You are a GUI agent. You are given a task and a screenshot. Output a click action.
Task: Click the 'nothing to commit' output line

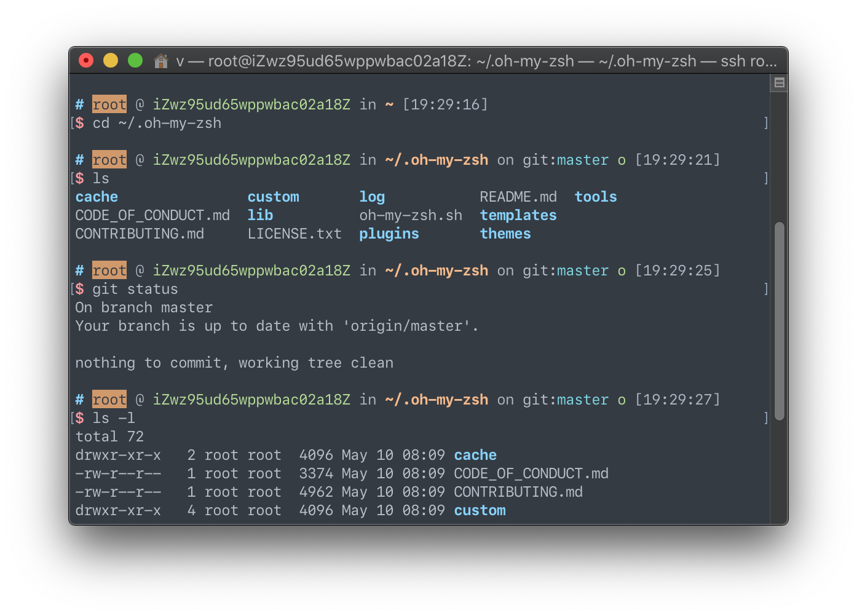pyautogui.click(x=234, y=363)
